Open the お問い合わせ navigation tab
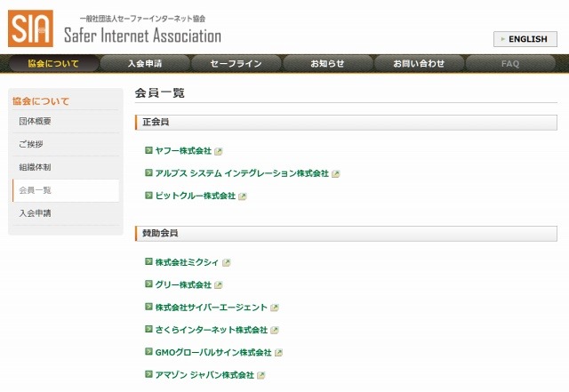This screenshot has height=392, width=569. coord(419,63)
